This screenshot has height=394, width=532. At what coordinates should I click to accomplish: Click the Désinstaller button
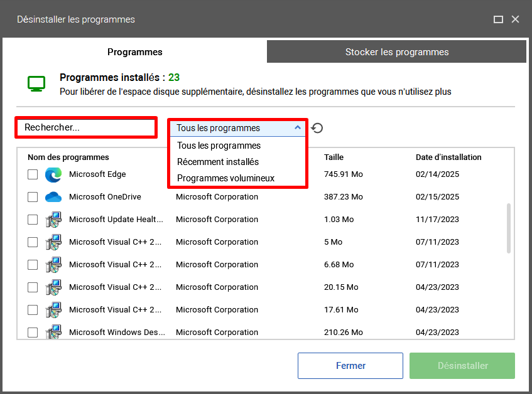pos(462,366)
